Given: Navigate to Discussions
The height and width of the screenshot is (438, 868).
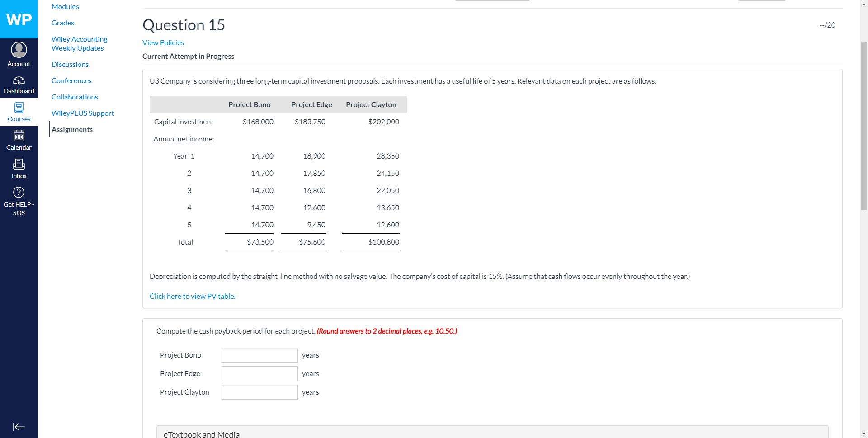Looking at the screenshot, I should tap(70, 64).
